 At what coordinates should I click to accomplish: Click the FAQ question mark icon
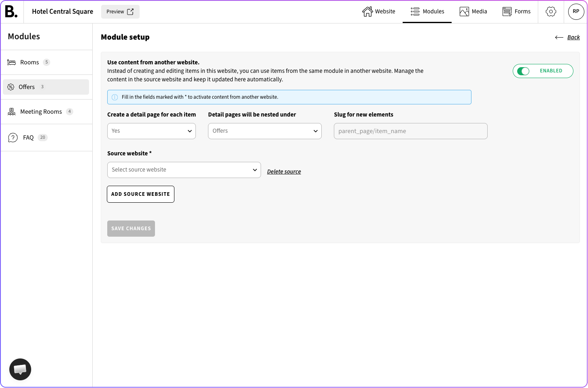(13, 138)
